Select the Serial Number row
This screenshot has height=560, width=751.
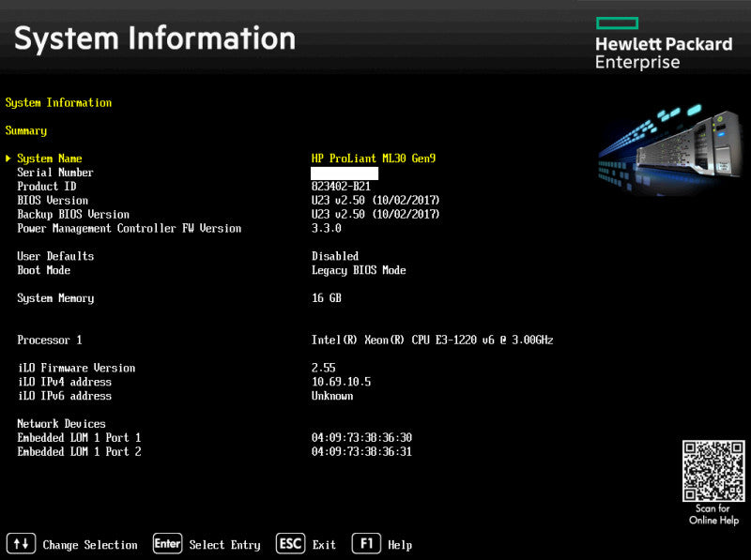coord(55,173)
